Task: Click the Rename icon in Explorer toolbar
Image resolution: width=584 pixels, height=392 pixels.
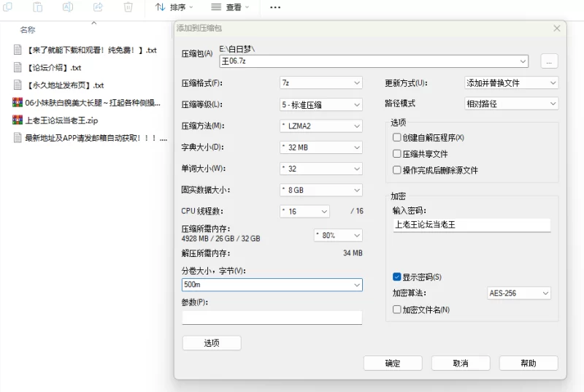Action: point(68,7)
